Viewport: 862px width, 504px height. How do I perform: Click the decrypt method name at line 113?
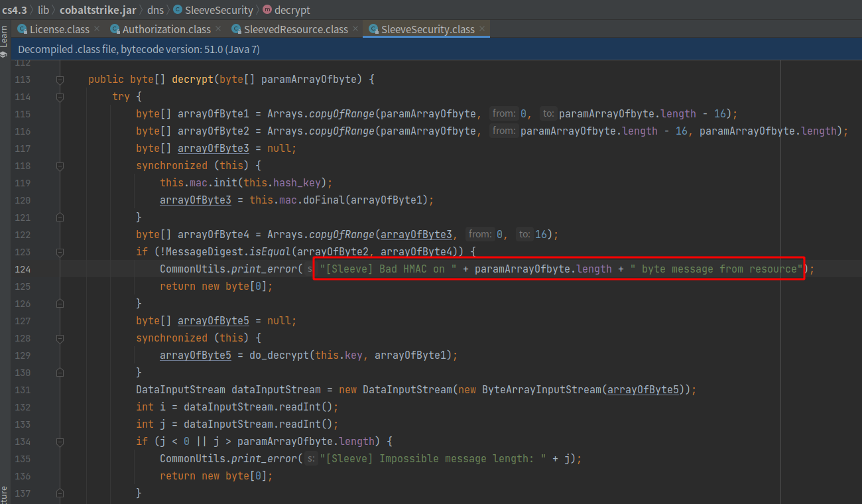point(192,80)
